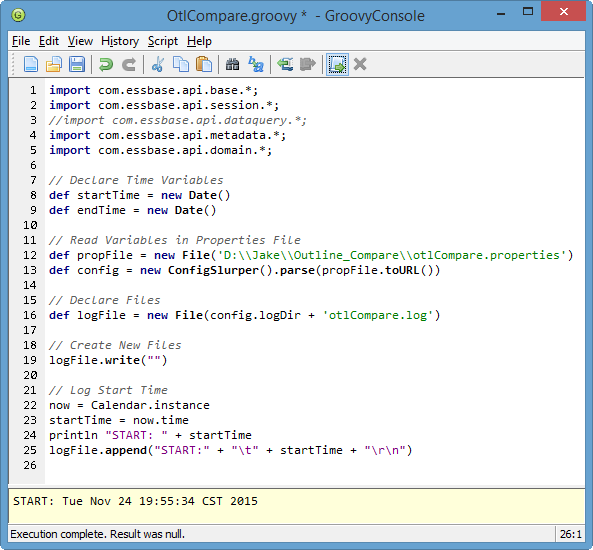Open Find with the binoculars icon
593x550 pixels.
pyautogui.click(x=233, y=64)
